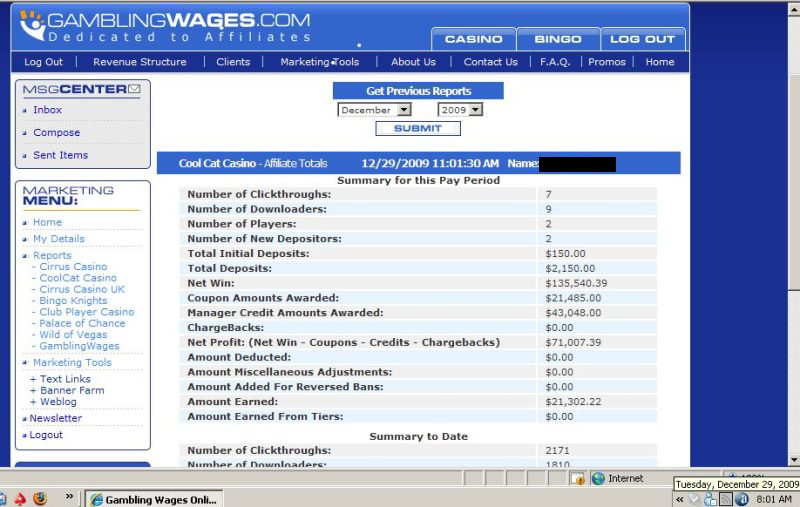Switch to the BINGO tab
The height and width of the screenshot is (507, 800).
558,39
